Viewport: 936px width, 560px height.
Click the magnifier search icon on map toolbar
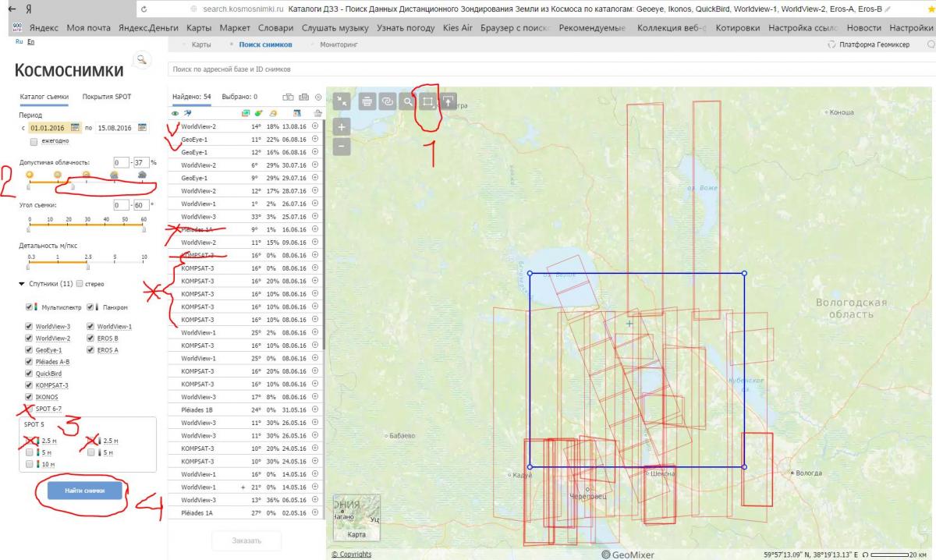point(407,101)
